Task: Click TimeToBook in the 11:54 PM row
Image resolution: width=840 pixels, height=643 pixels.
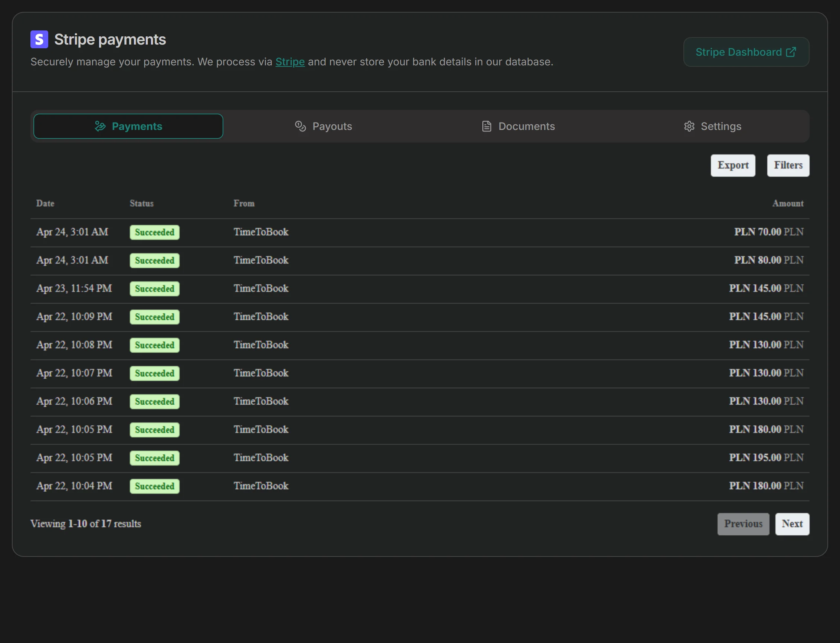Action: point(261,288)
